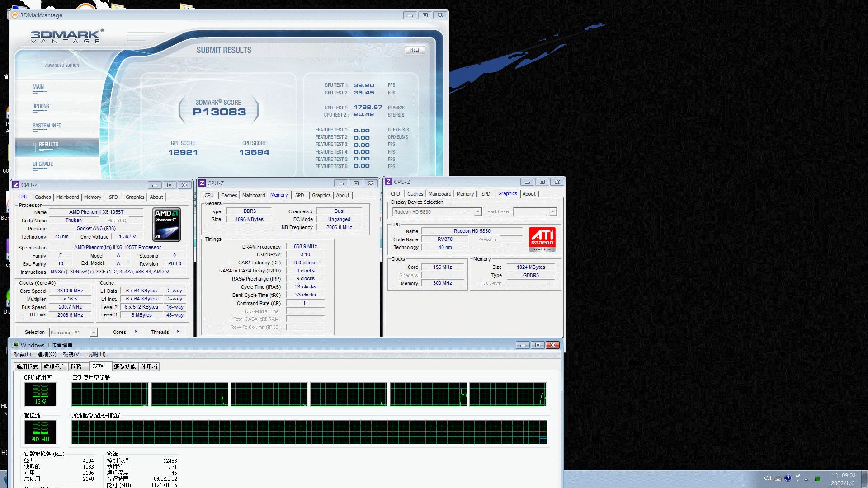The image size is (868, 488).
Task: Open the 使用者 tab in Task Manager
Action: tap(149, 367)
